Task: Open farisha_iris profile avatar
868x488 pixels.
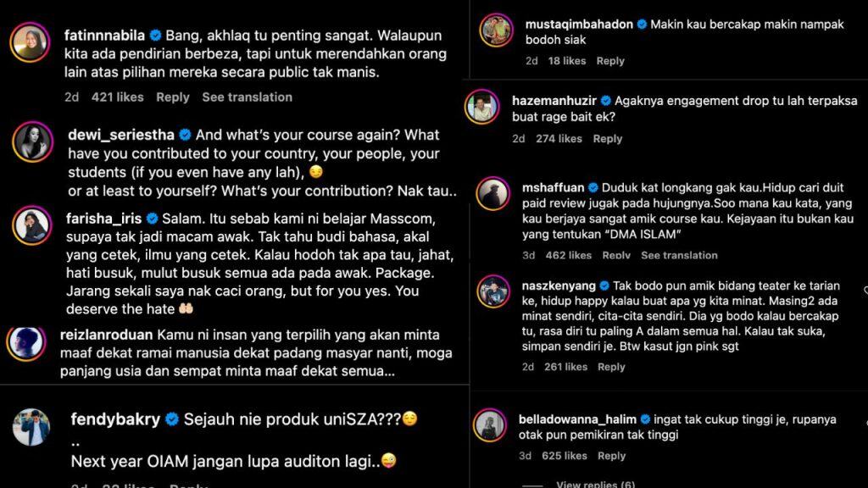Action: 32,225
